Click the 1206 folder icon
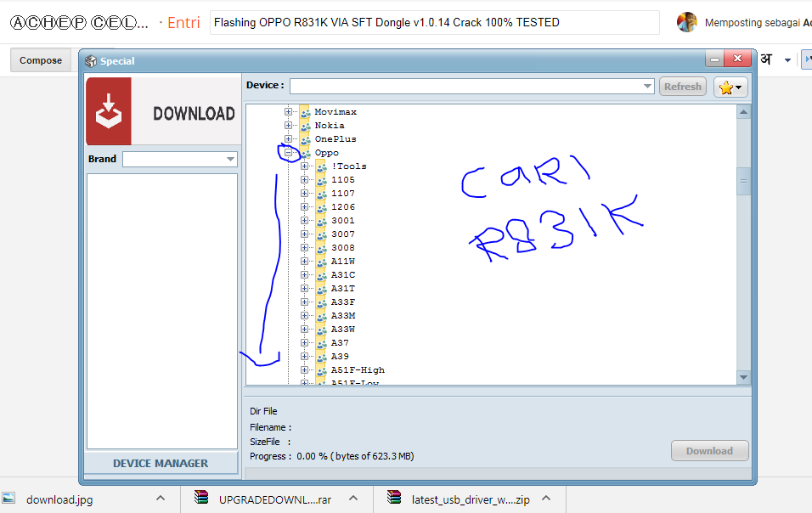 322,207
